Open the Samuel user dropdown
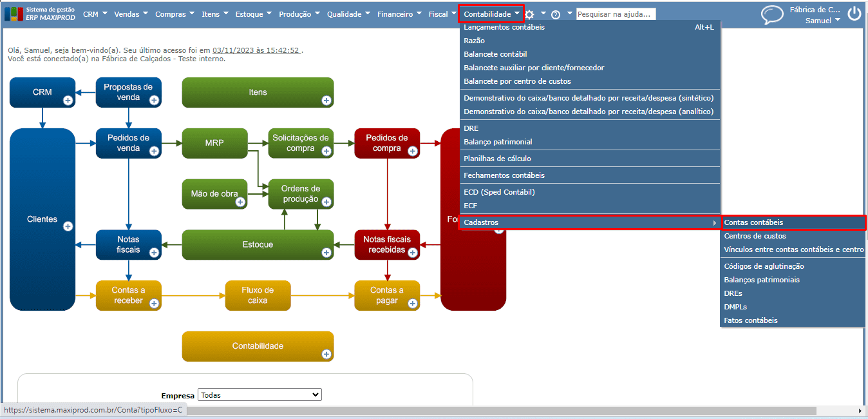 822,20
